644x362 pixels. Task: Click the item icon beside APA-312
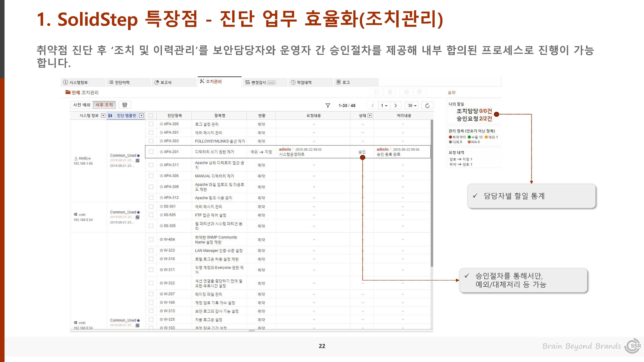click(161, 198)
